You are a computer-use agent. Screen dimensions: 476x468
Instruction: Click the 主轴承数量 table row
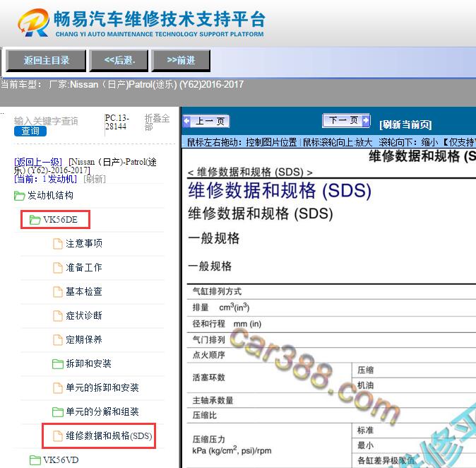click(331, 401)
